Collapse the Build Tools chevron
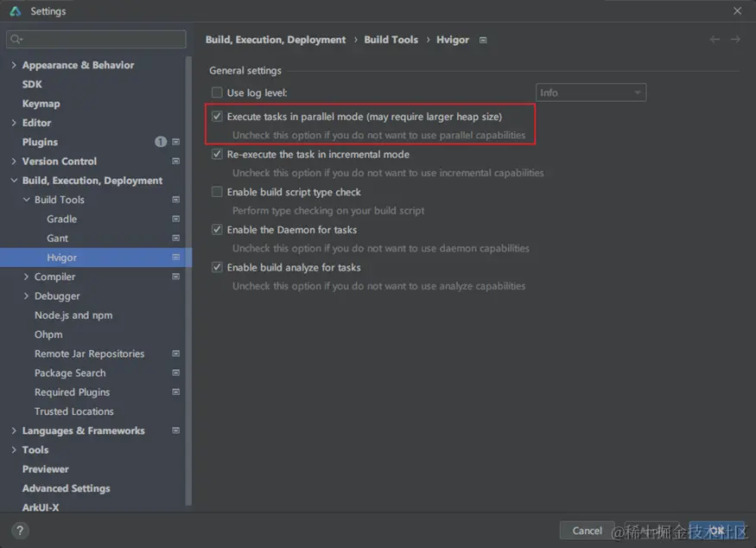 tap(26, 200)
